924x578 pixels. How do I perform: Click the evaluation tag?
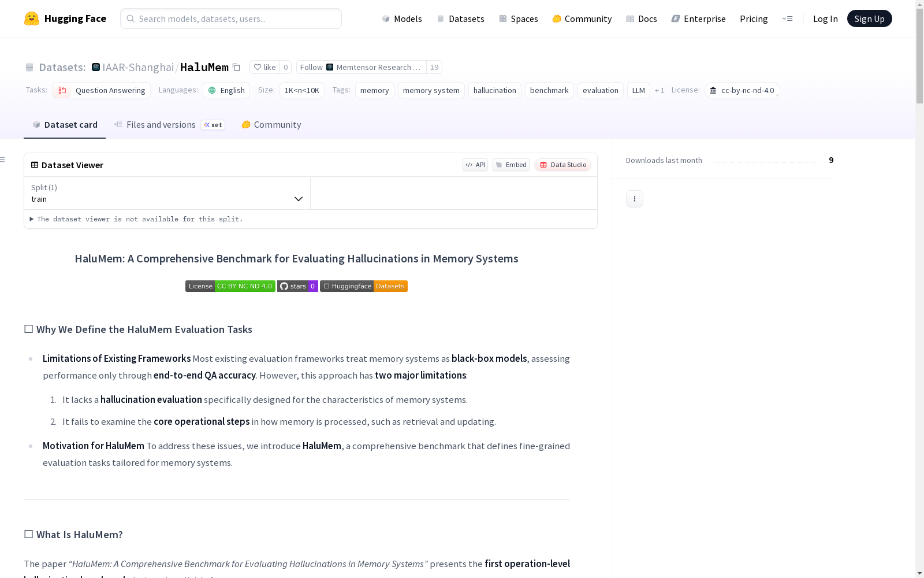click(601, 90)
